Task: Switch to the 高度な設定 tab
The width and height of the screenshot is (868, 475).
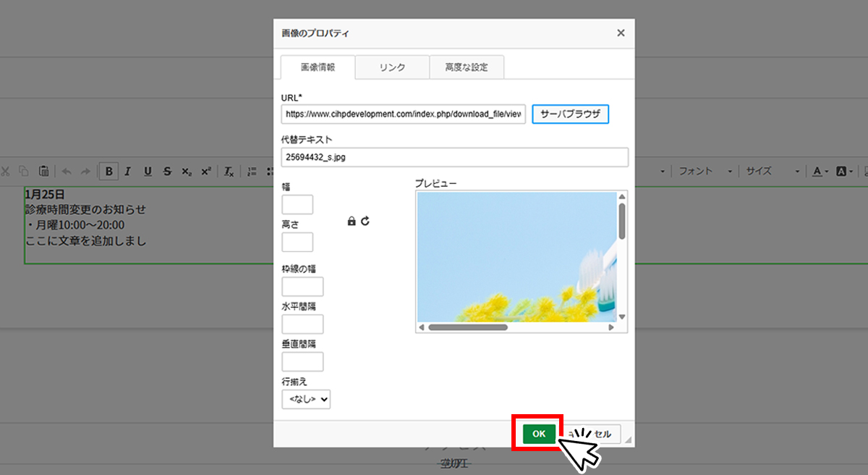Action: pyautogui.click(x=467, y=67)
